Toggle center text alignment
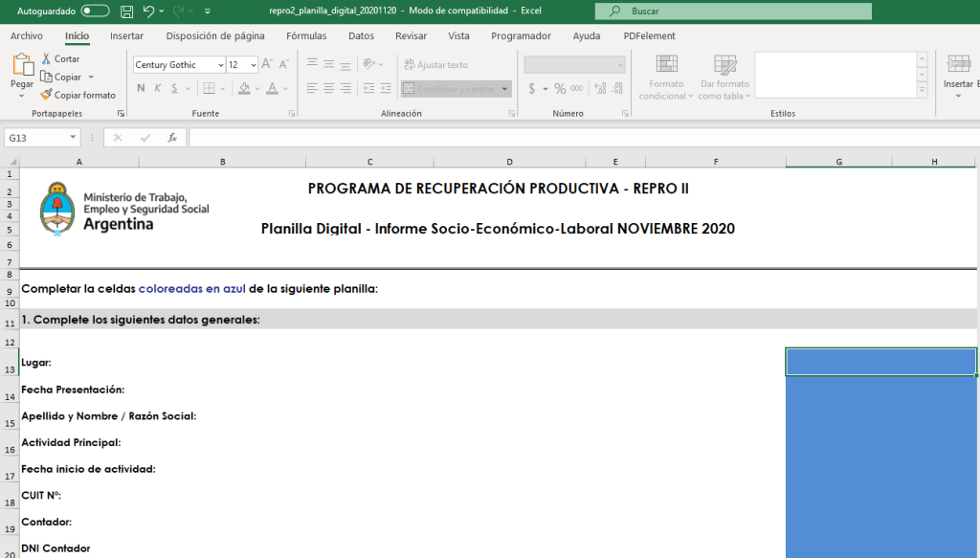The image size is (980, 558). pos(328,89)
